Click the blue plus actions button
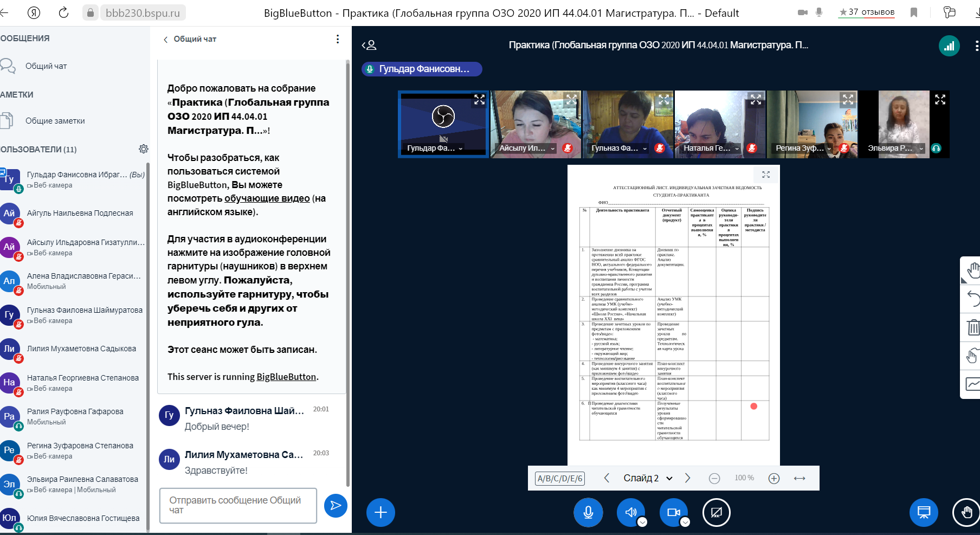The image size is (980, 535). [x=381, y=512]
